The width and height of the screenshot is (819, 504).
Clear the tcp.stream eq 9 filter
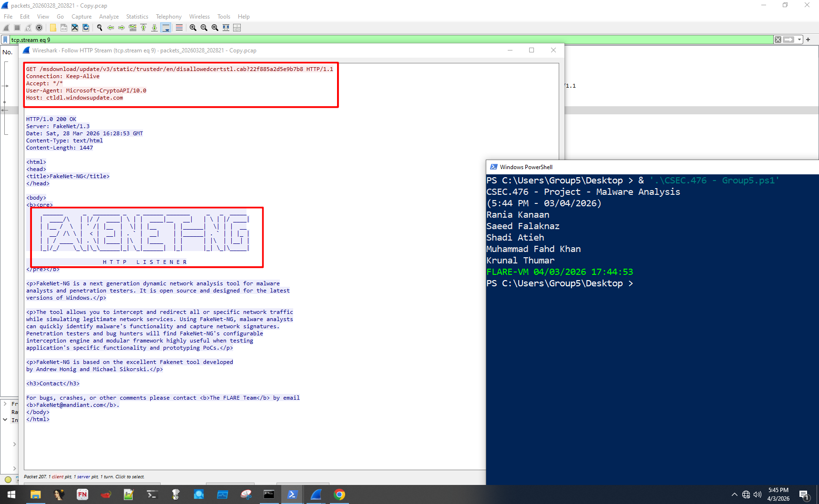click(778, 40)
